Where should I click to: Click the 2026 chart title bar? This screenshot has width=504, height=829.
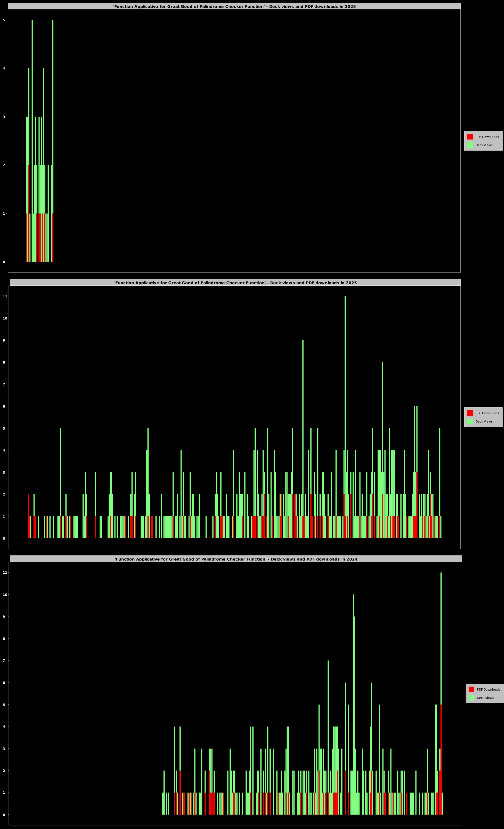coord(234,6)
